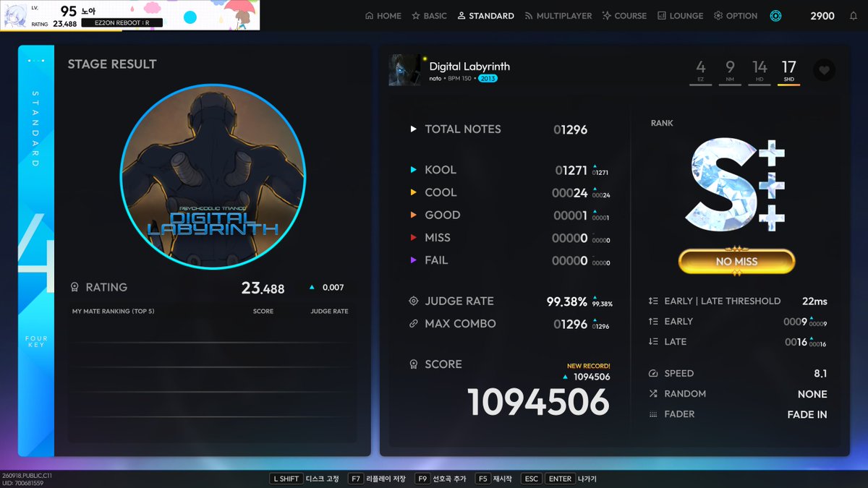Switch to BASIC mode tab
868x488 pixels.
point(429,16)
